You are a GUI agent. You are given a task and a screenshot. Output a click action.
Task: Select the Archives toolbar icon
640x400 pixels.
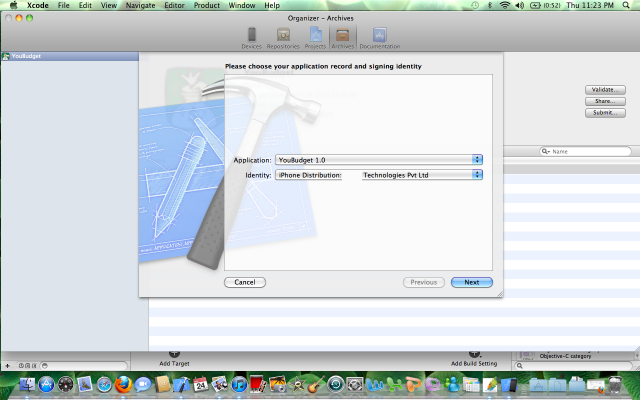(342, 38)
